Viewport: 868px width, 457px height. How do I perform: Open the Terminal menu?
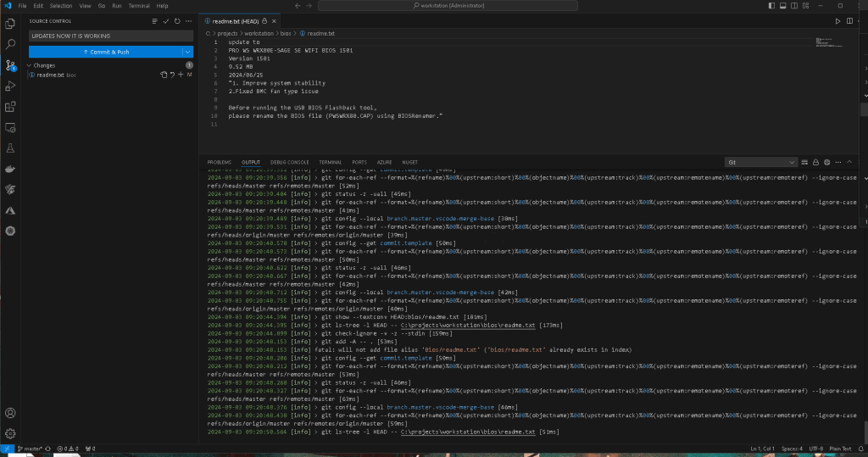(x=139, y=6)
